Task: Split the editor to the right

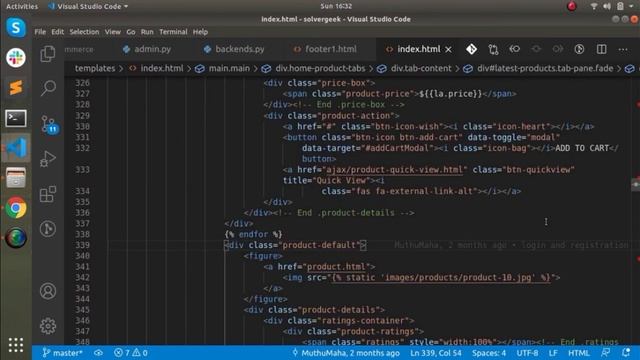Action: (x=601, y=49)
